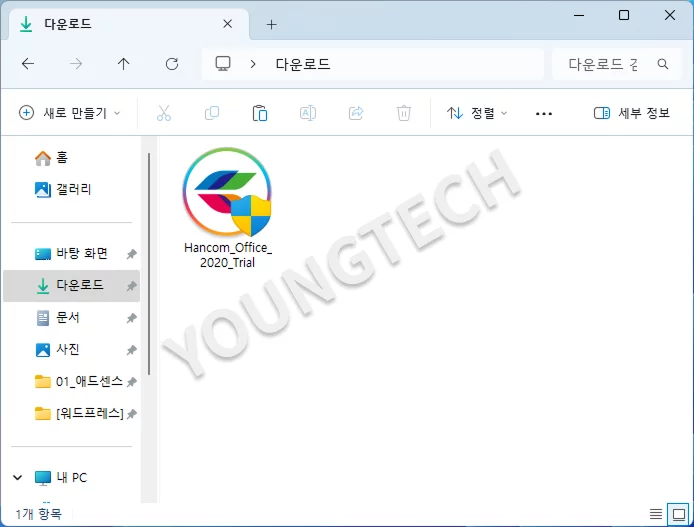Maximize the File Explorer window

[624, 15]
